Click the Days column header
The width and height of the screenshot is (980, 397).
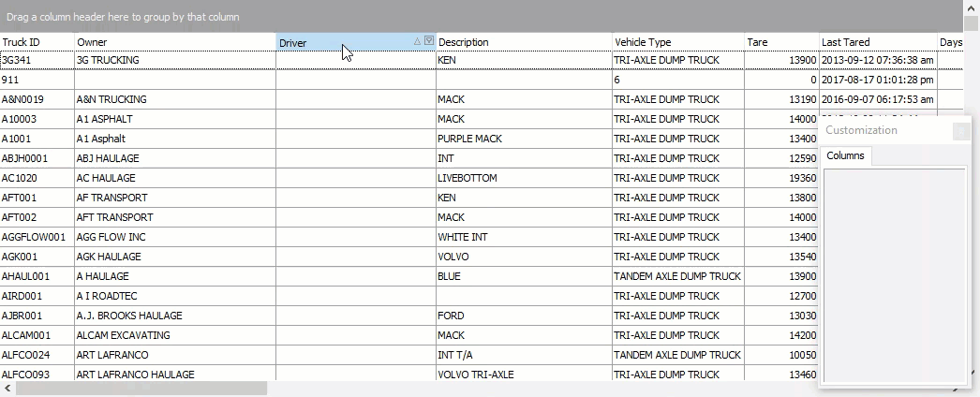pyautogui.click(x=951, y=42)
